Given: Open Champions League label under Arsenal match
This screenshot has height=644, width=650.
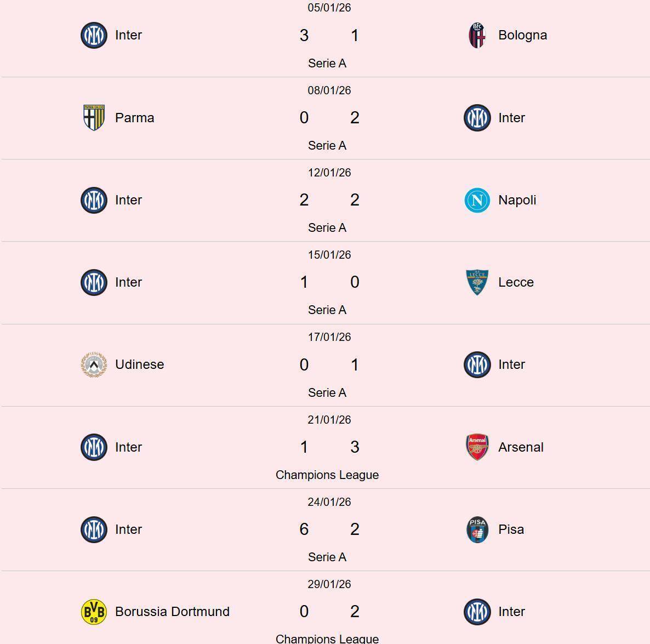Looking at the screenshot, I should click(x=327, y=475).
